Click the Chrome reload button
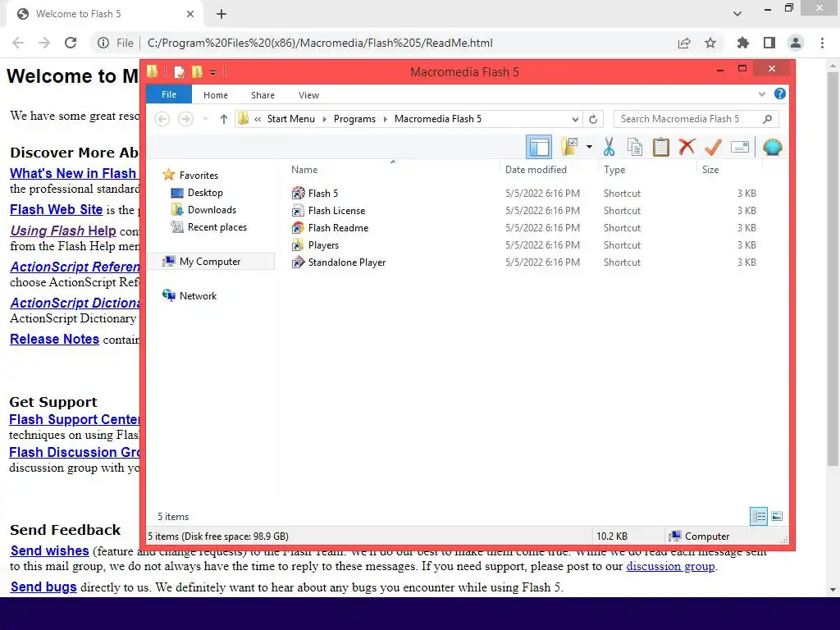Image resolution: width=840 pixels, height=630 pixels. tap(71, 43)
